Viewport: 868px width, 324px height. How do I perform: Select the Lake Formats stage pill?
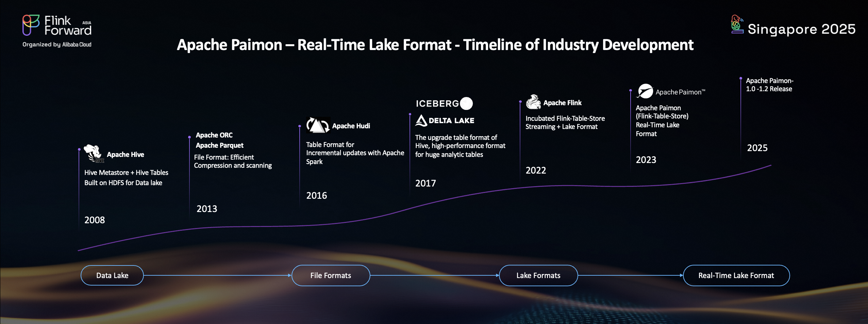coord(538,275)
